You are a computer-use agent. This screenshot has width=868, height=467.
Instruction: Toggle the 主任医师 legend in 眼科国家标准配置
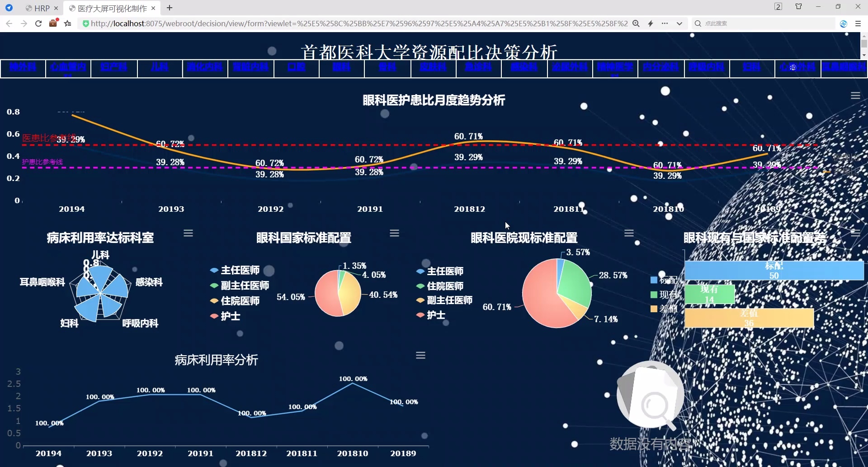click(240, 270)
